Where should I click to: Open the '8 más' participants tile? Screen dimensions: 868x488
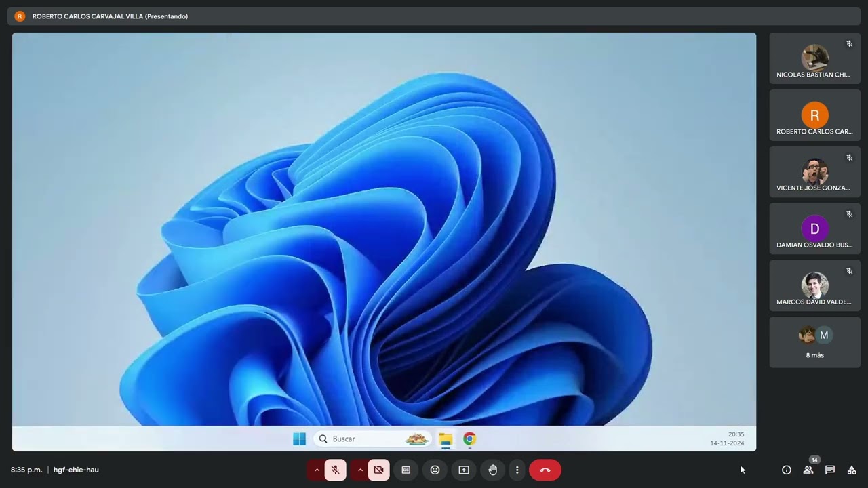point(814,342)
